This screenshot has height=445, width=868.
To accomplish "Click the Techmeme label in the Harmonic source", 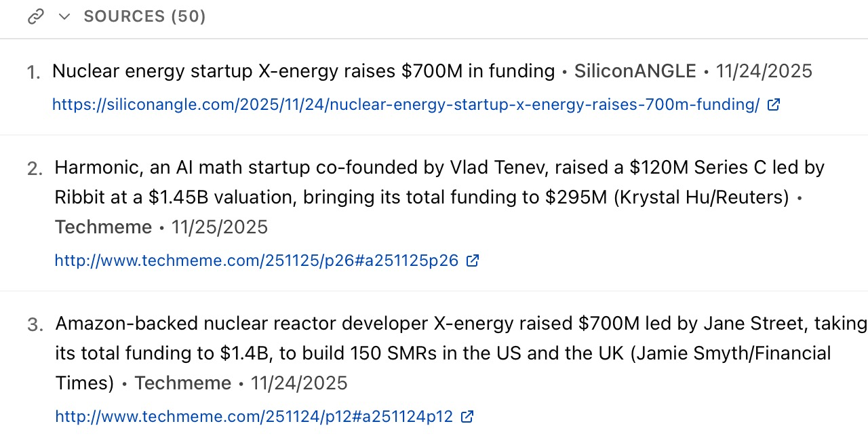I will (x=103, y=227).
